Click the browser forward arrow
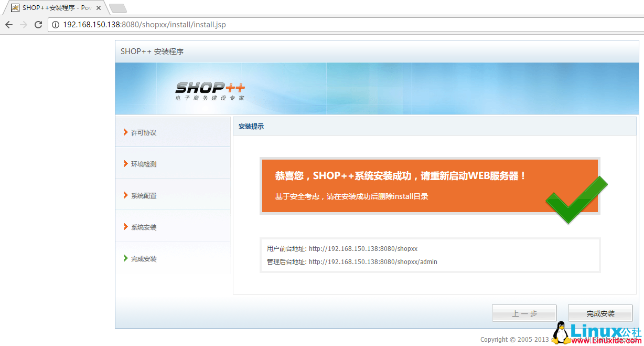644x346 pixels. point(24,25)
